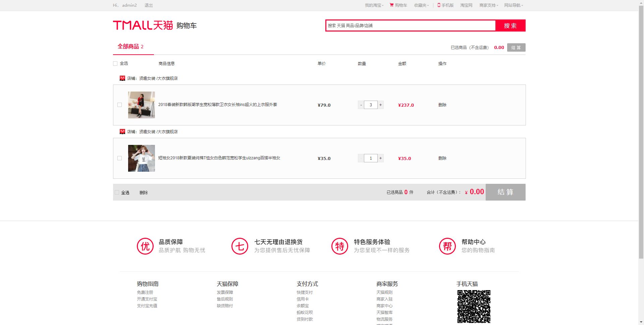Viewport: 644px width, 325px height.
Task: Click the quantity field showing 1
Action: 371,158
